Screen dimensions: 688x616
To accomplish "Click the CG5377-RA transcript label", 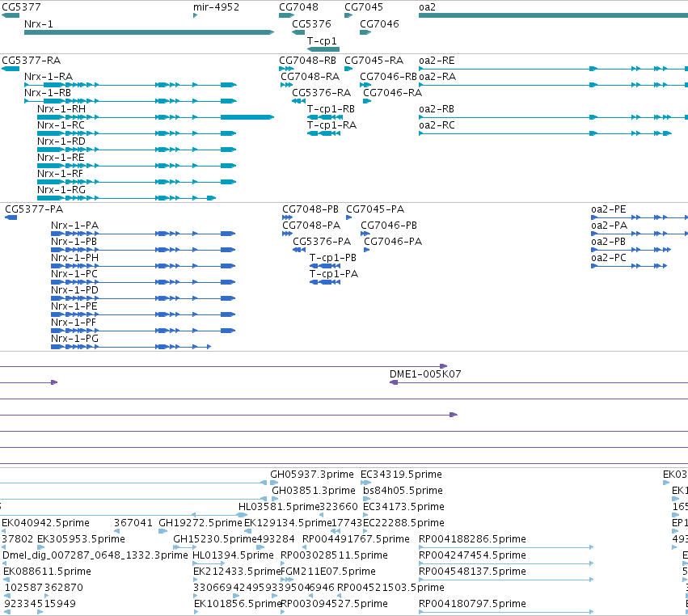I will click(x=32, y=61).
